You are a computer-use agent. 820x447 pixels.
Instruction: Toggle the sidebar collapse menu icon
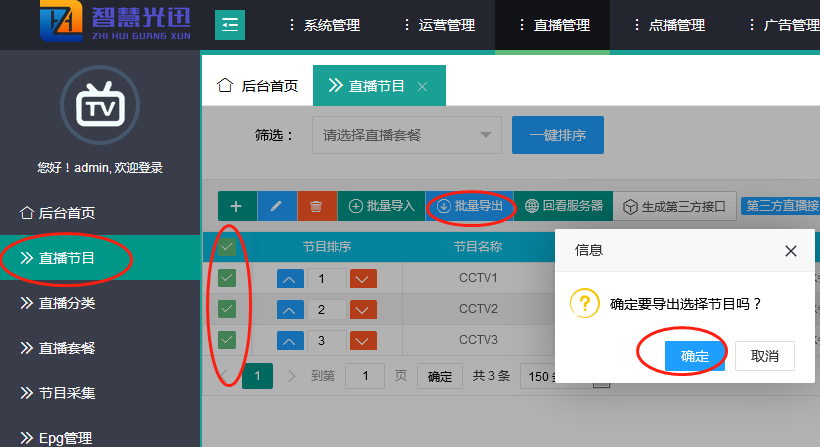point(229,24)
